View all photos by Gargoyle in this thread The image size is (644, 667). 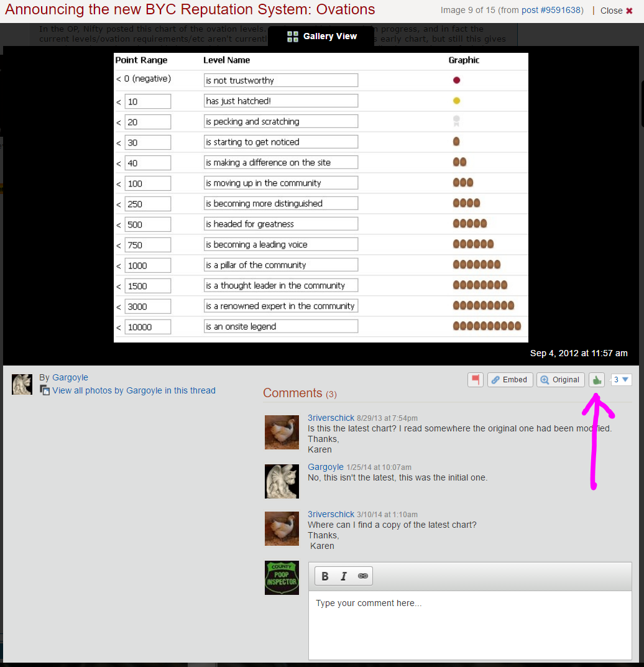[x=134, y=390]
